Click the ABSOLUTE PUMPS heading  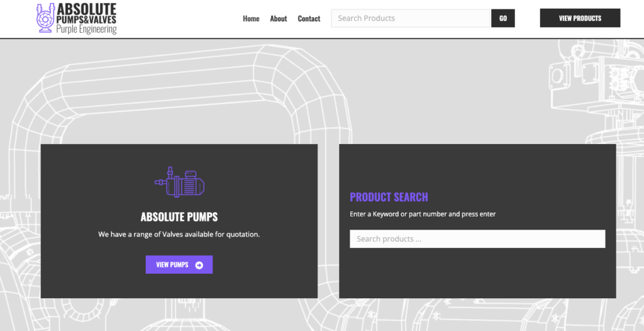coord(179,217)
